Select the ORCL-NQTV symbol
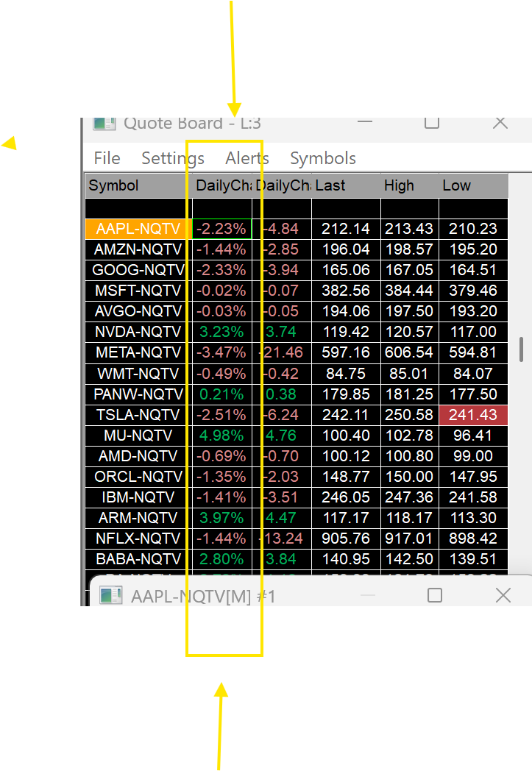This screenshot has width=532, height=771. [138, 477]
